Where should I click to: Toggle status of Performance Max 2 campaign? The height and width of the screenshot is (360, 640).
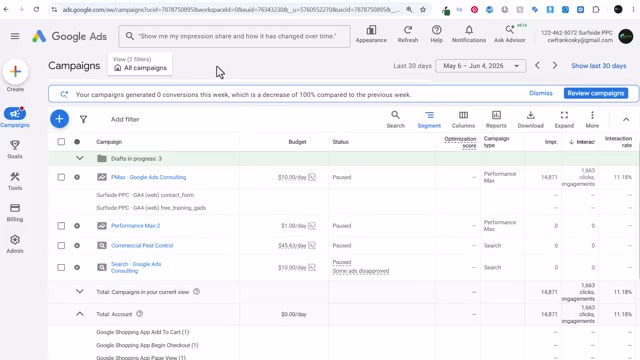coord(77,226)
